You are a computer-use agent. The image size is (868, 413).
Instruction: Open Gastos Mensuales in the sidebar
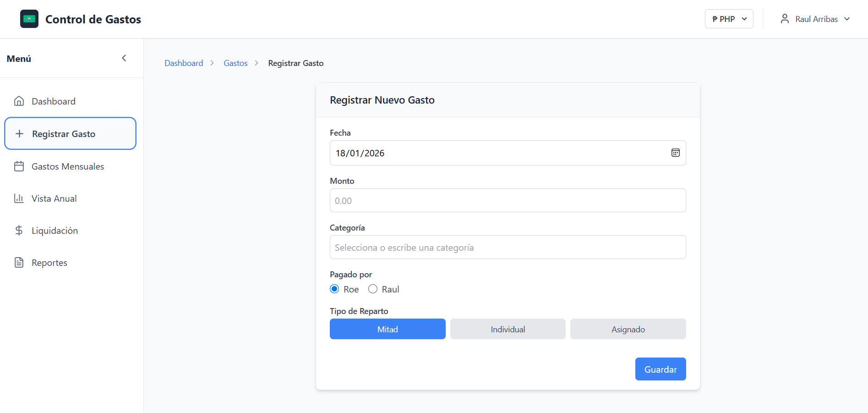point(70,166)
